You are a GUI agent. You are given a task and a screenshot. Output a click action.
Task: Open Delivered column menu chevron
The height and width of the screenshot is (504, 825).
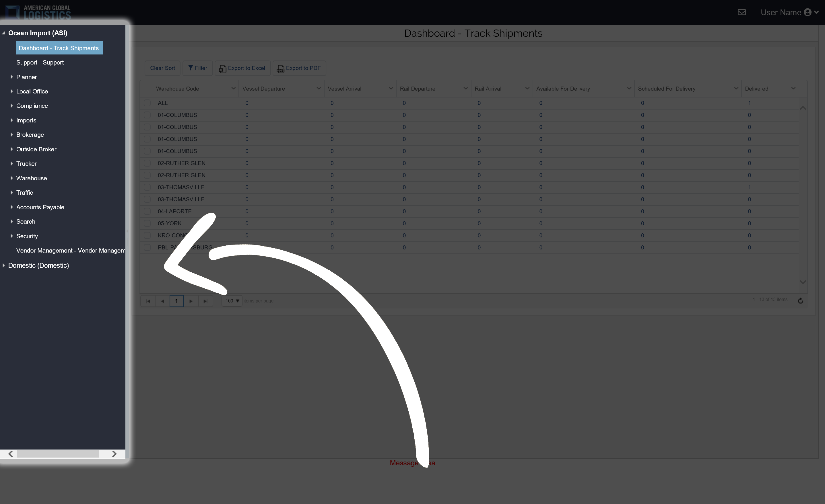(x=793, y=89)
